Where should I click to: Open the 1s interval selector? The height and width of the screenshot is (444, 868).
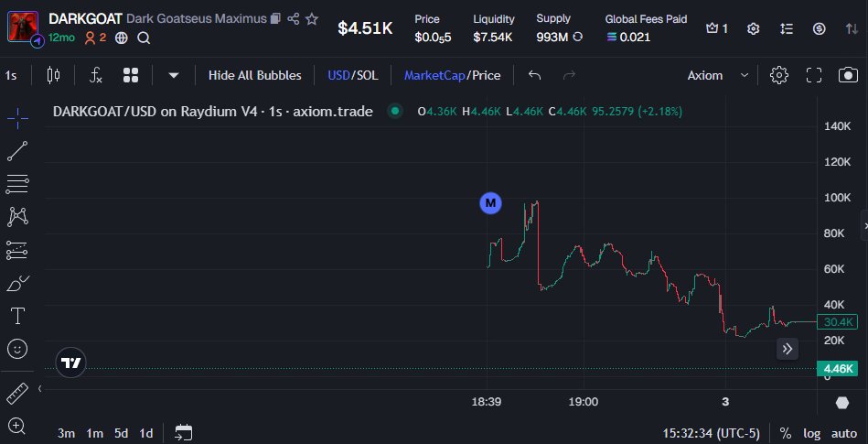point(12,75)
